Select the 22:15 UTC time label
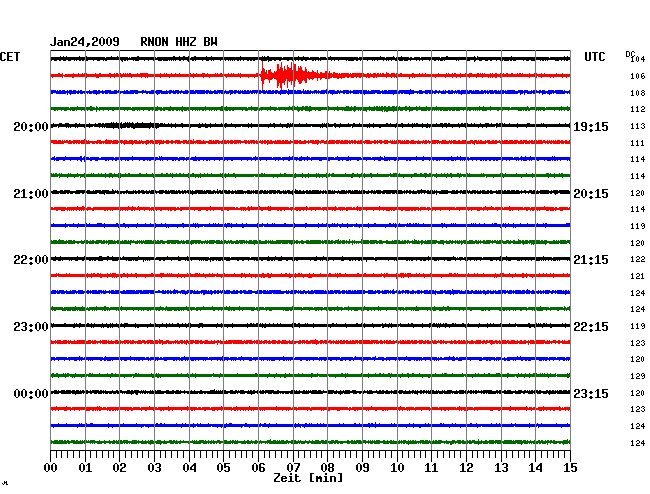Viewport: 650px width, 494px height. click(x=591, y=327)
